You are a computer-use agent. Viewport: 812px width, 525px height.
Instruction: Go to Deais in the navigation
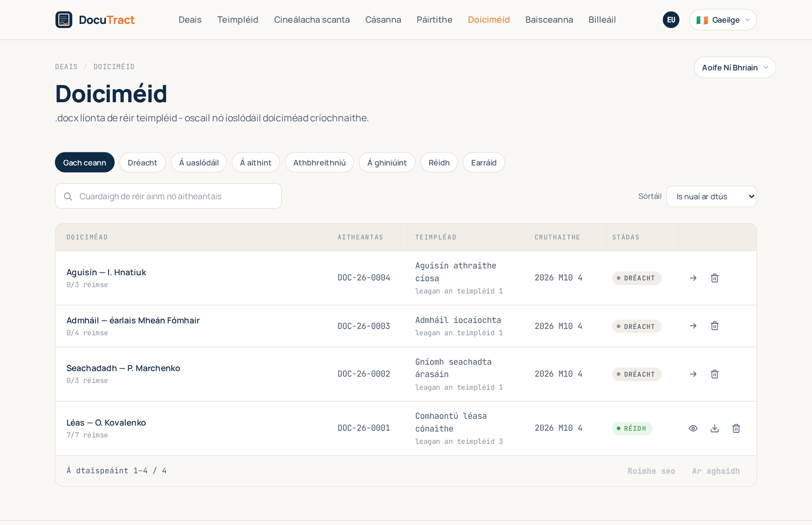coord(190,19)
